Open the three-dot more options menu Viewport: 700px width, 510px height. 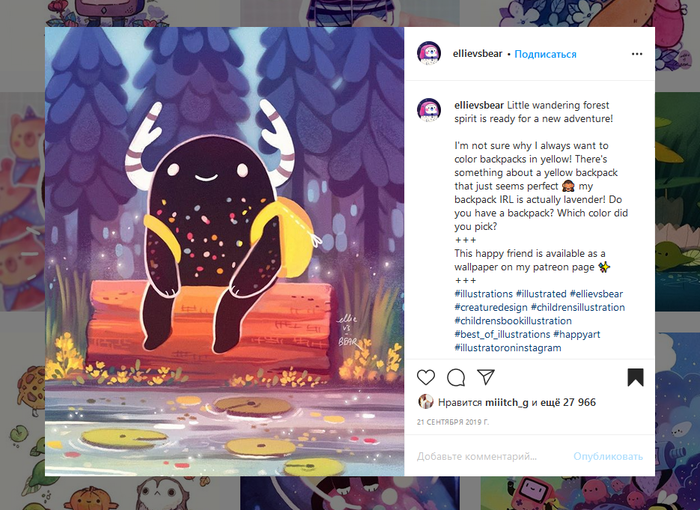[x=637, y=54]
